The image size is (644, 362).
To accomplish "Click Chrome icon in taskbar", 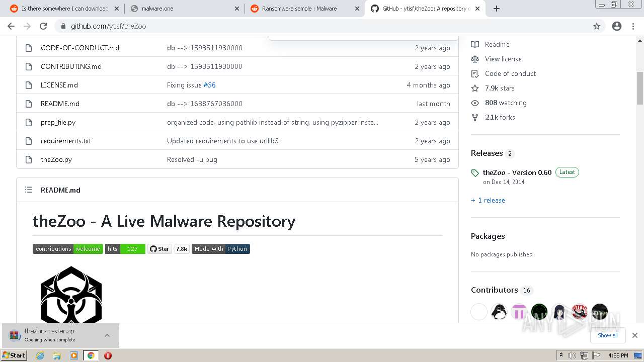I will [91, 355].
